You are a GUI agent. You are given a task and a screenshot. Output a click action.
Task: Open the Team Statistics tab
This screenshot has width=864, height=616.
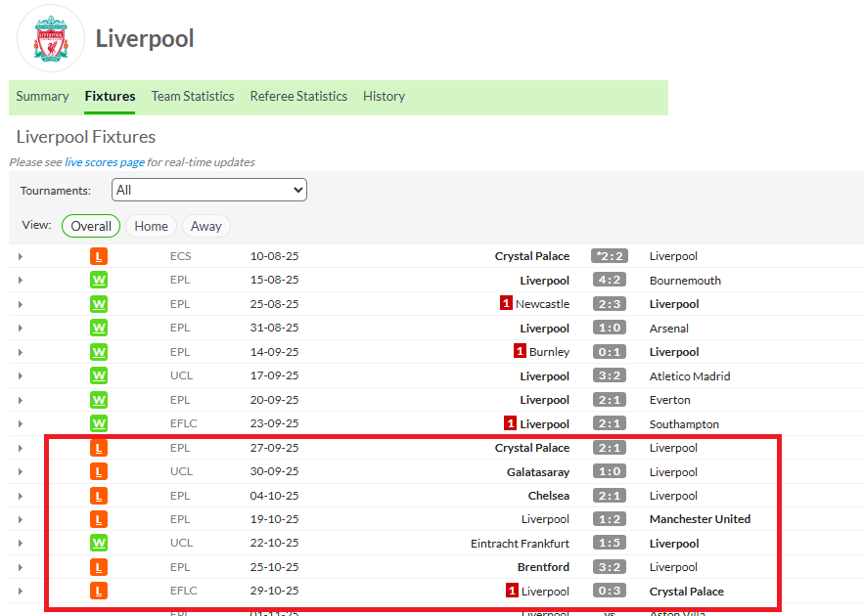click(x=193, y=96)
